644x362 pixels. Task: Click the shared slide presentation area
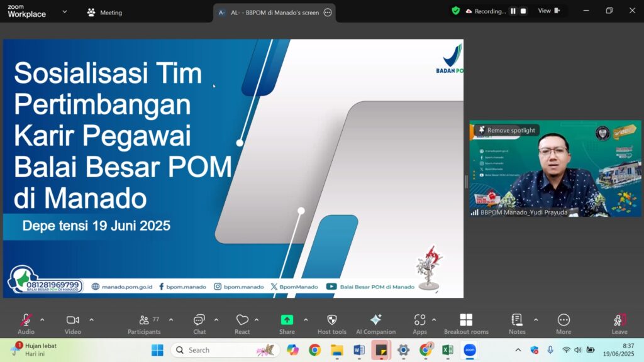[233, 168]
